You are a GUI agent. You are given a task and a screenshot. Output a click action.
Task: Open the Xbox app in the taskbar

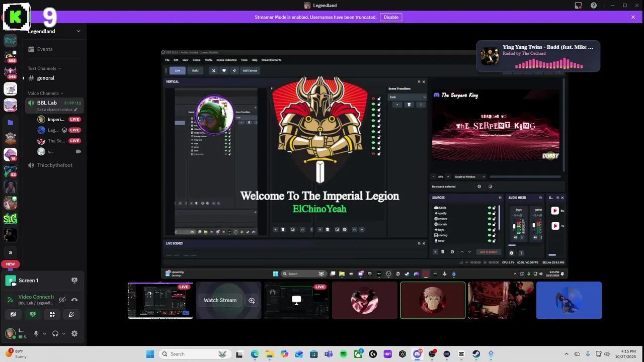pyautogui.click(x=358, y=354)
